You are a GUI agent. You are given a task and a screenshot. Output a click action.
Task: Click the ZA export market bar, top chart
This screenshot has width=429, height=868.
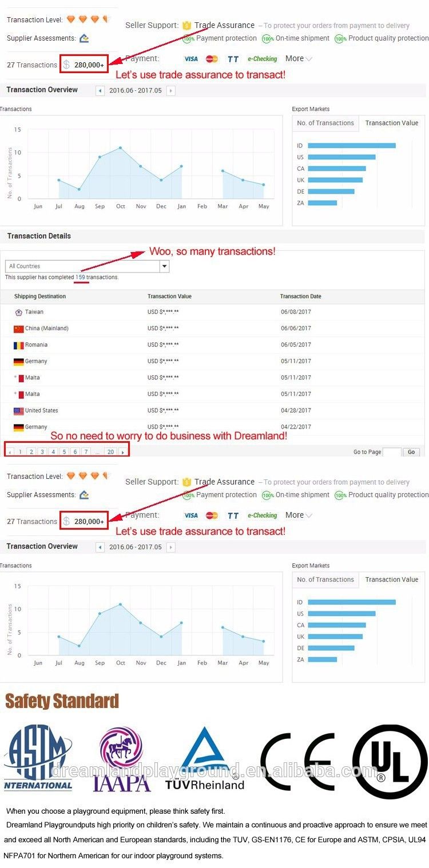click(323, 203)
